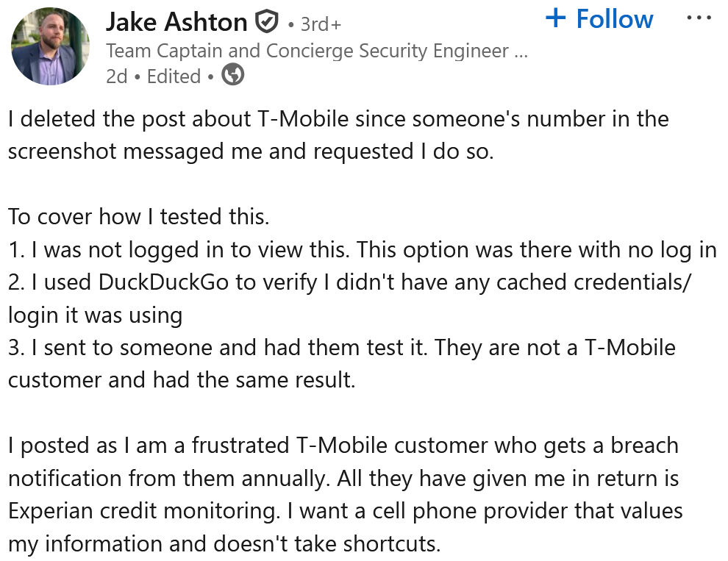Image resolution: width=728 pixels, height=561 pixels.
Task: Select the headline 'Team Captain and Concierge Security Engineer'
Action: pyautogui.click(x=309, y=51)
